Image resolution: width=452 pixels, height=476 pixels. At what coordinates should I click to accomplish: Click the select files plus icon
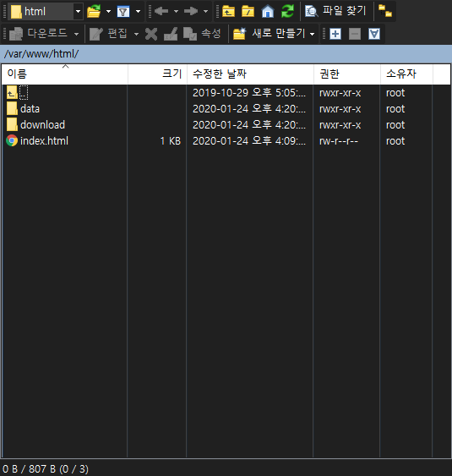pyautogui.click(x=335, y=34)
